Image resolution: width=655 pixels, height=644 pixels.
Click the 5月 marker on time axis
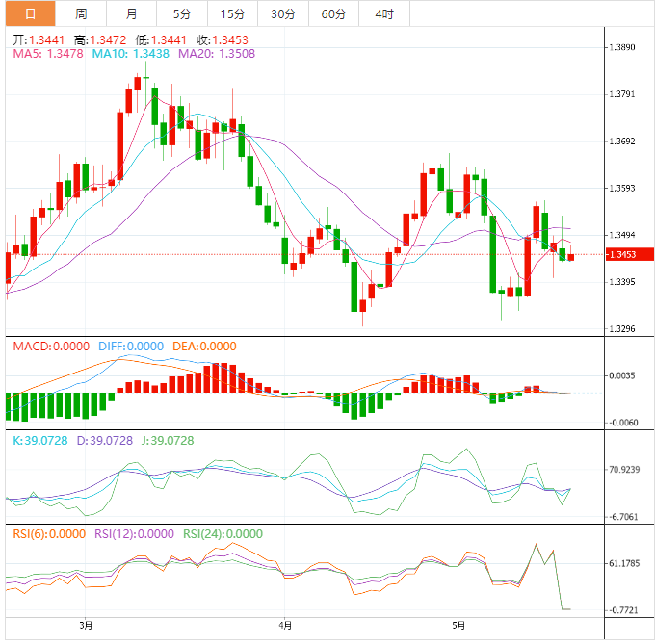(459, 625)
